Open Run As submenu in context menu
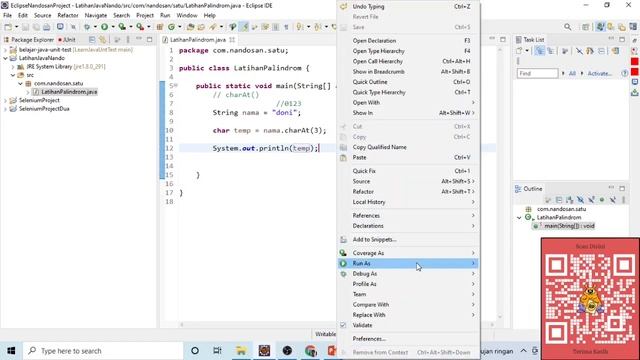640x360 pixels. [x=408, y=263]
